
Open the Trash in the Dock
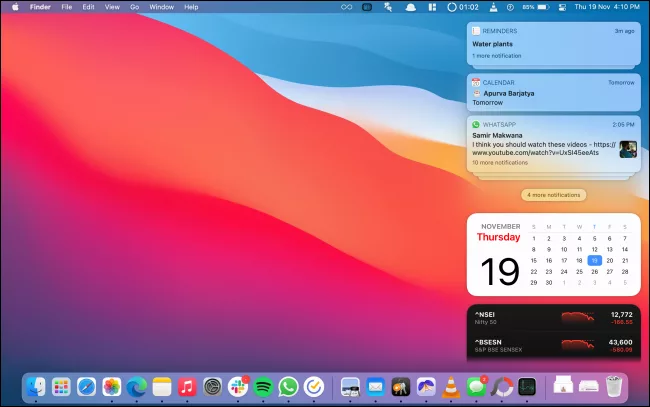(x=614, y=386)
